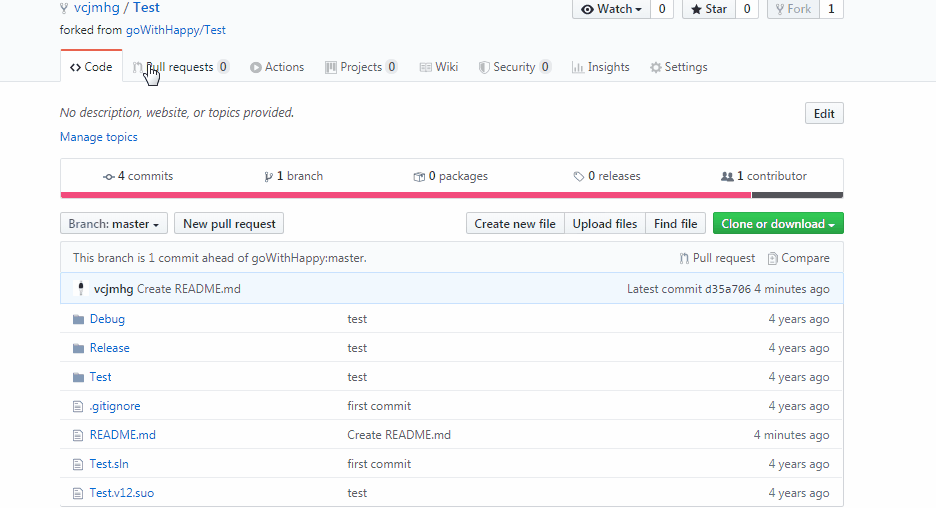Open the Create README.md latest commit message
936x508 pixels.
point(189,289)
